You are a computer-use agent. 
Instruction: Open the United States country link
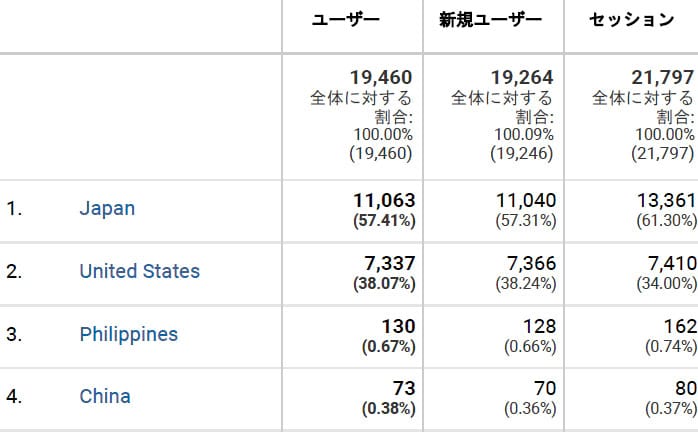point(139,271)
